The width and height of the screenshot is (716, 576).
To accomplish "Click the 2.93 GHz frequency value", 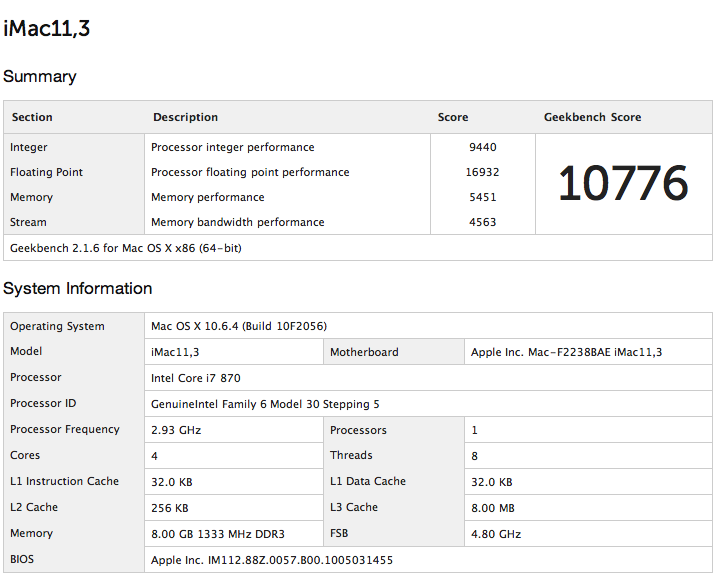I will 176,430.
